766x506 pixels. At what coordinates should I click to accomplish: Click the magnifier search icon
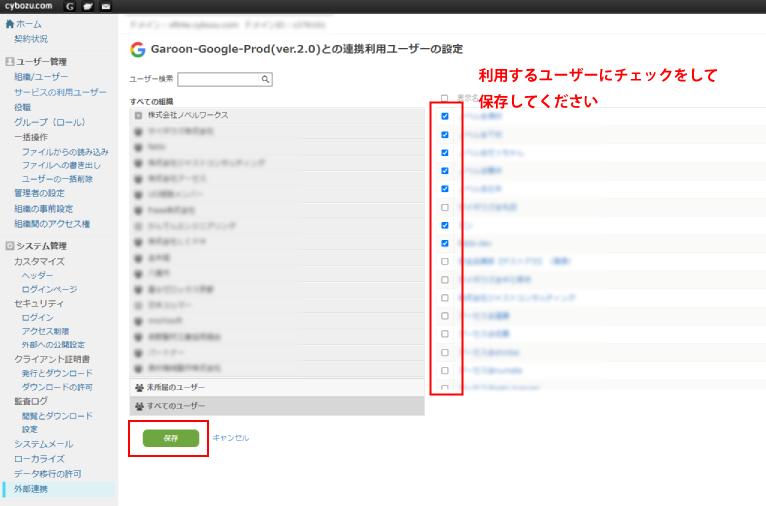[x=265, y=79]
